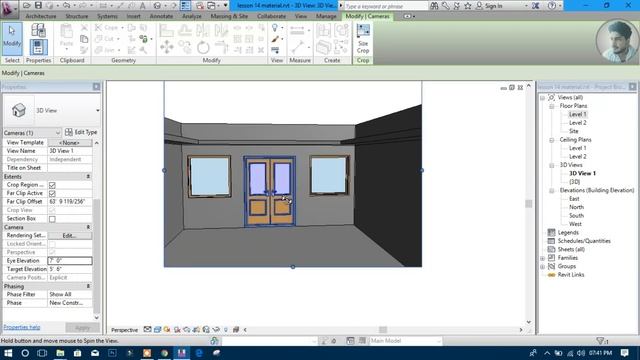Screen dimensions: 640x360
Task: Click the paint brush tool in View panel
Action: (x=275, y=39)
